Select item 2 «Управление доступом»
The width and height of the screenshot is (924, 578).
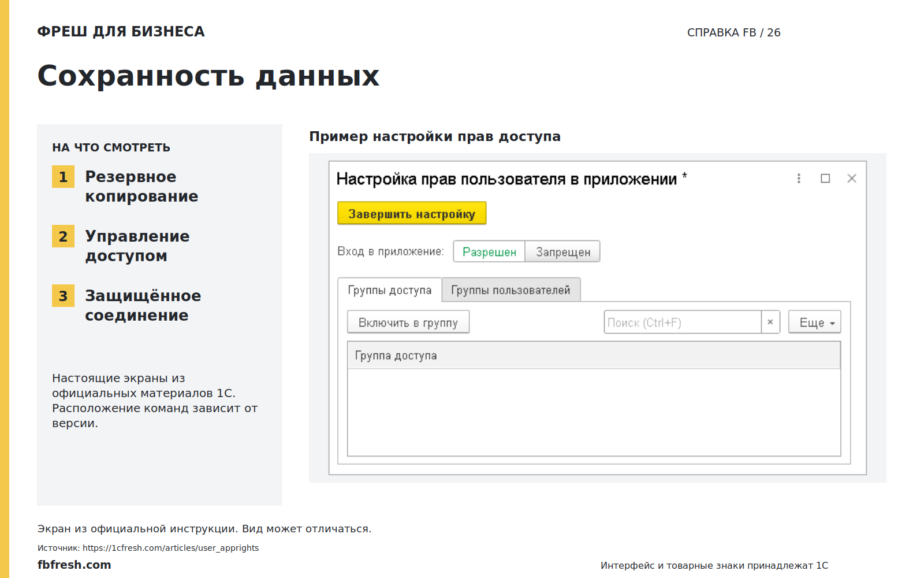pyautogui.click(x=137, y=246)
